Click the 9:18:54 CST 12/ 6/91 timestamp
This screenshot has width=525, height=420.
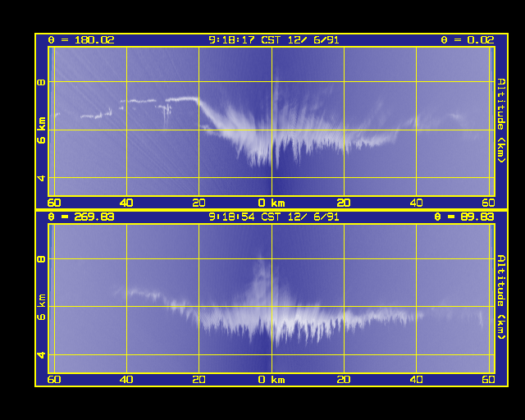273,217
